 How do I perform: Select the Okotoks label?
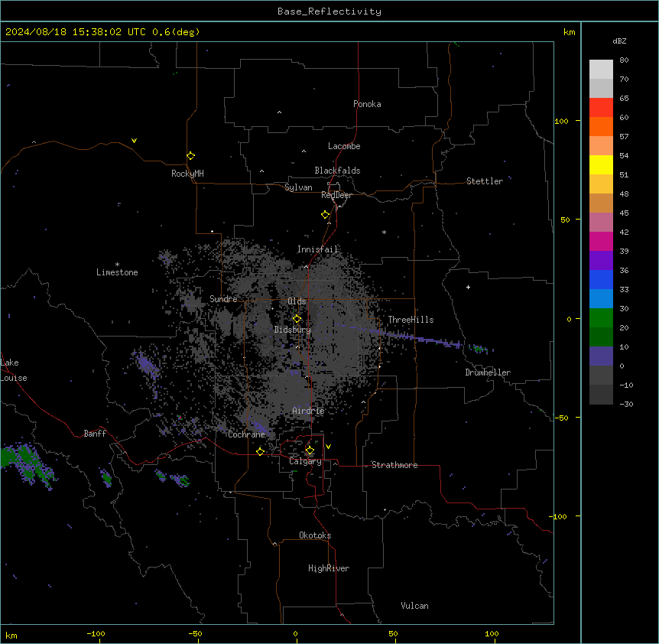pyautogui.click(x=315, y=535)
